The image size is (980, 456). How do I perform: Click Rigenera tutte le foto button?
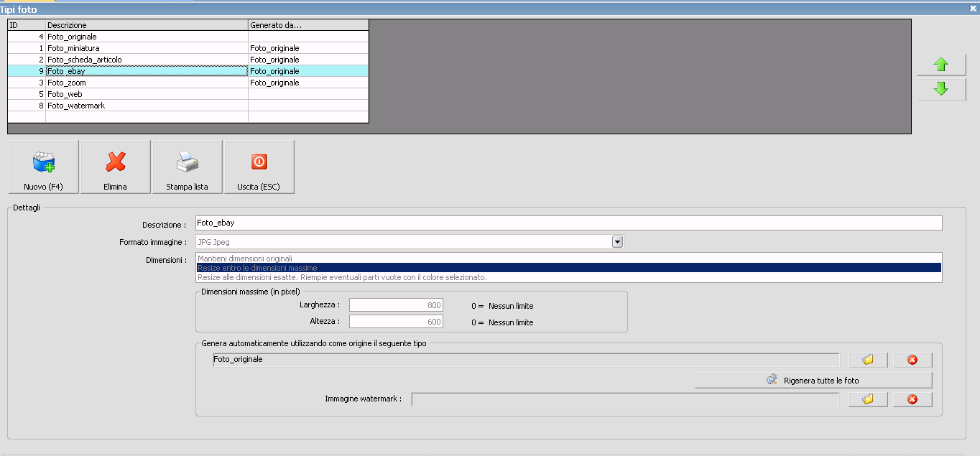point(813,380)
